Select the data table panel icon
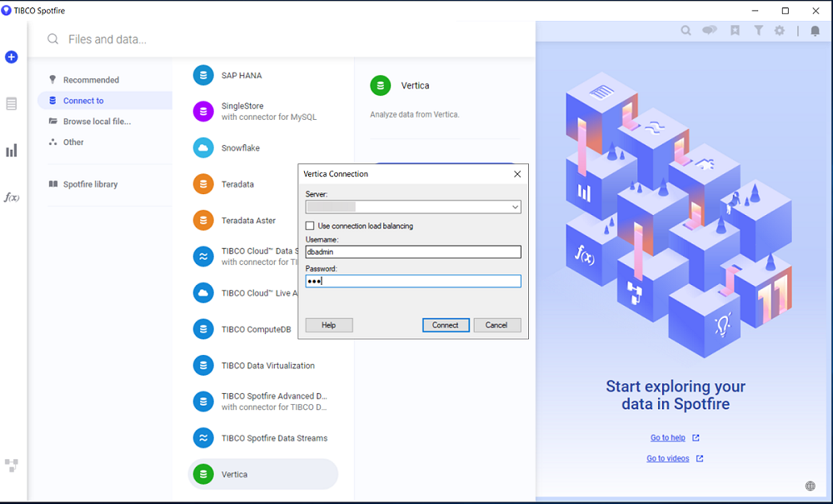 pyautogui.click(x=11, y=103)
